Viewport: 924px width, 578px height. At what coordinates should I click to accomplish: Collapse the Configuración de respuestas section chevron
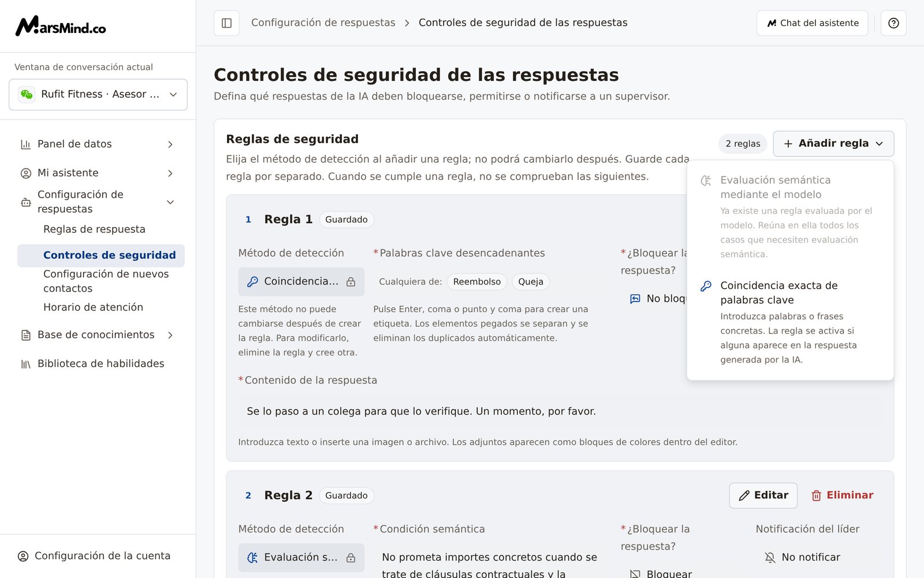tap(170, 202)
